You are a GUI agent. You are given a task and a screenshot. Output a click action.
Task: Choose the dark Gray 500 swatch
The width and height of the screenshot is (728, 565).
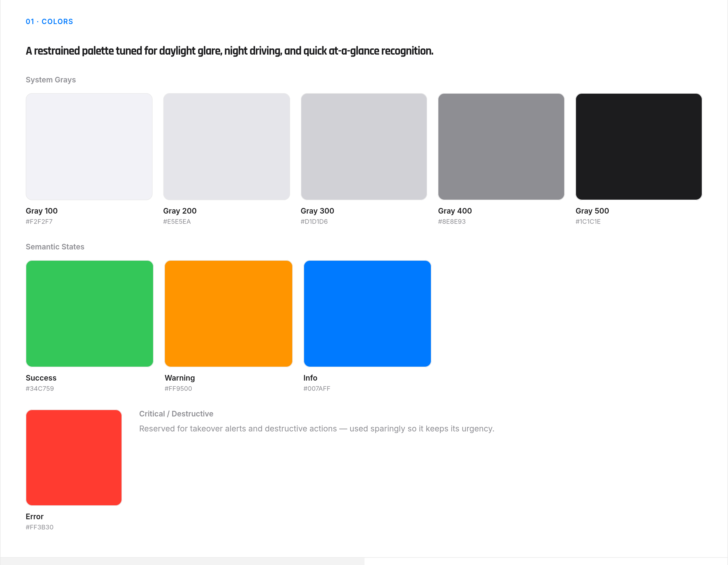tap(639, 147)
